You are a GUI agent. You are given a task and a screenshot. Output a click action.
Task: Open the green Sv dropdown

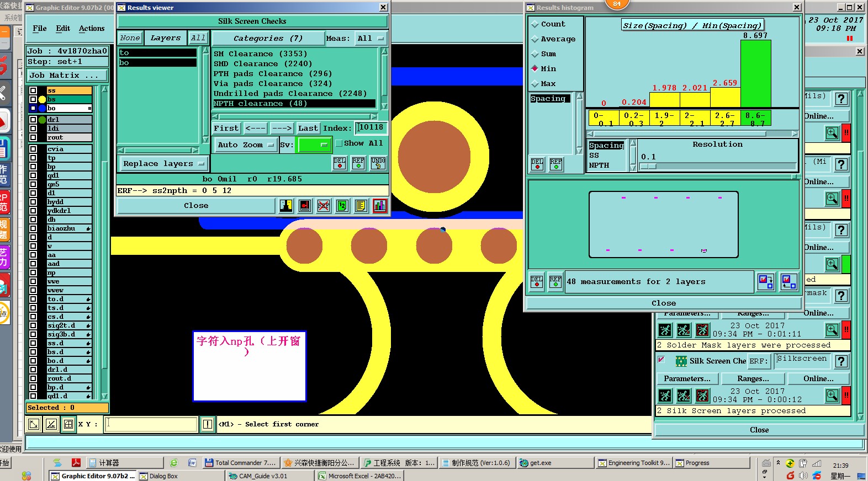click(x=314, y=145)
